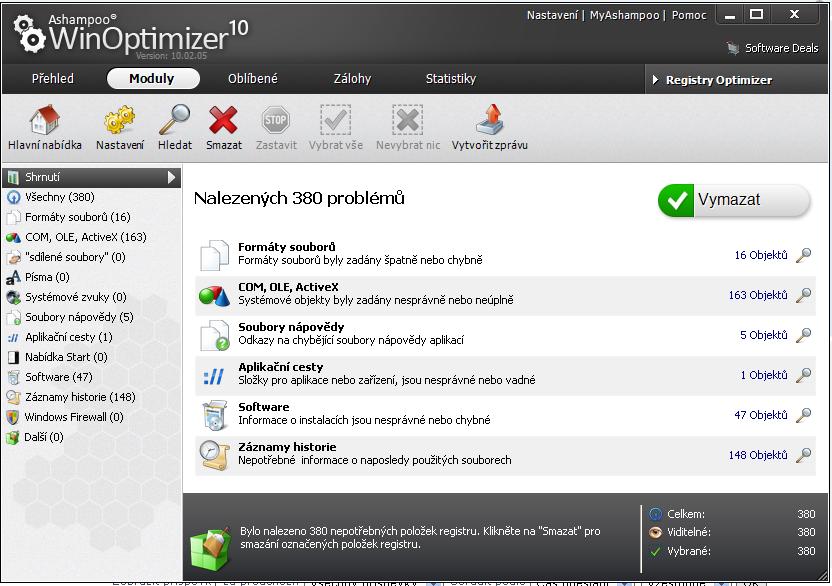
Task: Click the Záznamy historie clock icon in results
Action: coord(214,455)
